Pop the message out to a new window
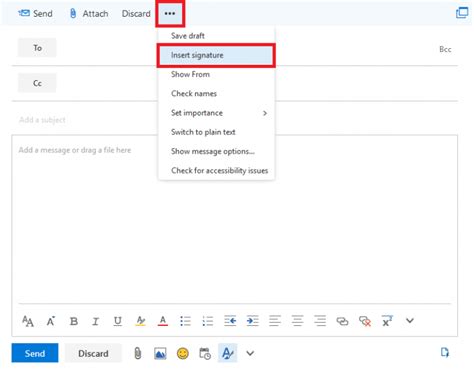474x374 pixels. 462,13
